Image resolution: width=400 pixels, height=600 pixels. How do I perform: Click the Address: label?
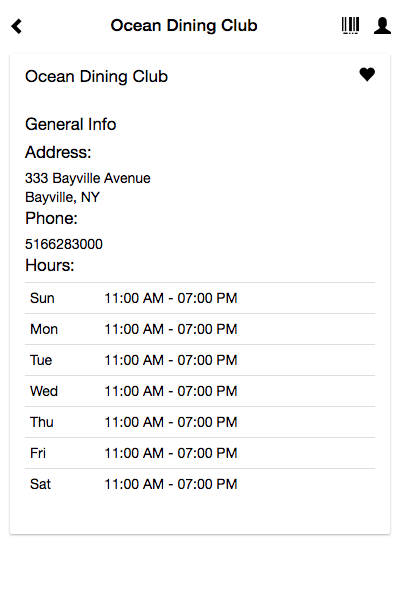point(58,152)
